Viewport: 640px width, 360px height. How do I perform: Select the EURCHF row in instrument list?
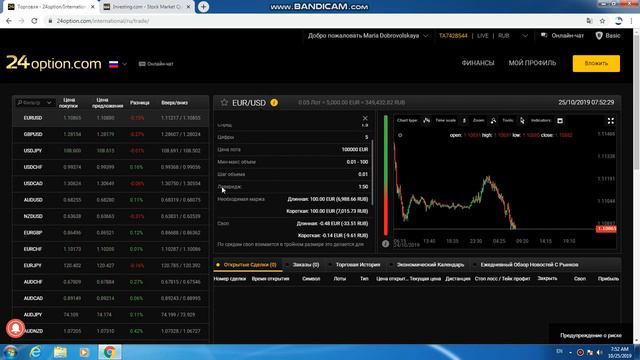[x=111, y=249]
